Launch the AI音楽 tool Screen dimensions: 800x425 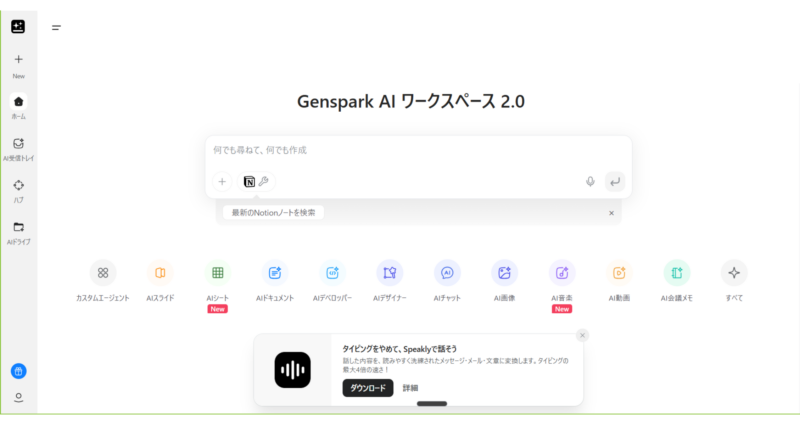pos(562,273)
